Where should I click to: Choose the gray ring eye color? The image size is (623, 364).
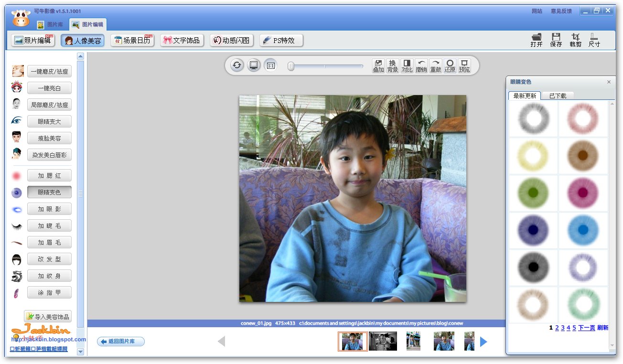(534, 118)
